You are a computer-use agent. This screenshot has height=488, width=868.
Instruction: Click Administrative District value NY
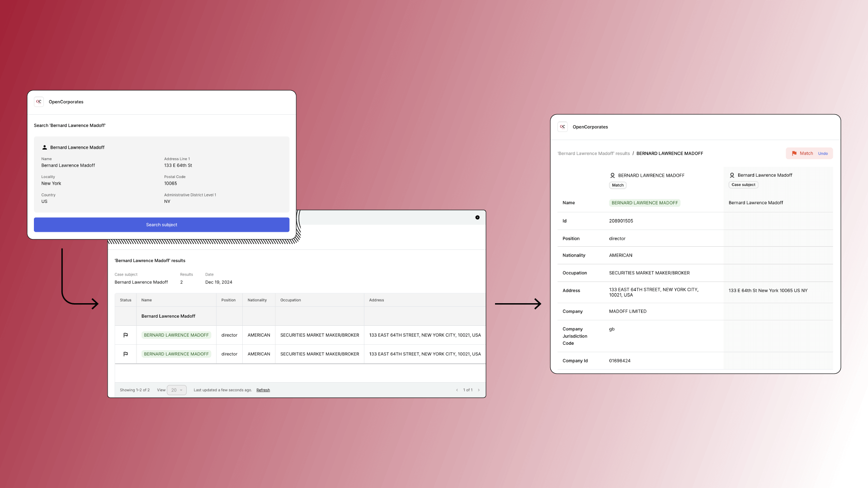[167, 202]
